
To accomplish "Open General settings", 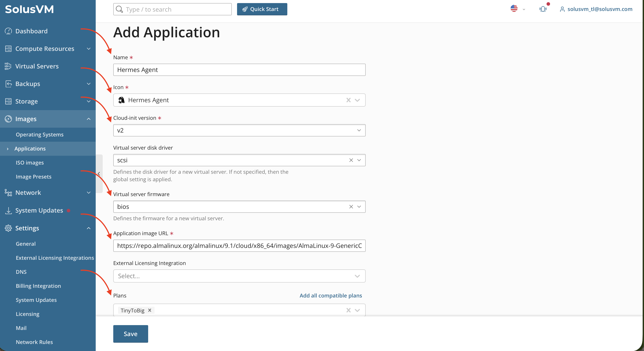I will tap(26, 244).
